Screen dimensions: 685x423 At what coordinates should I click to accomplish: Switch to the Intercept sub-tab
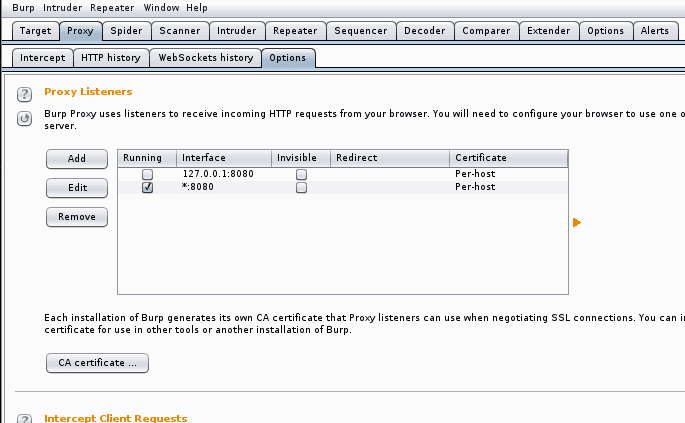coord(42,58)
